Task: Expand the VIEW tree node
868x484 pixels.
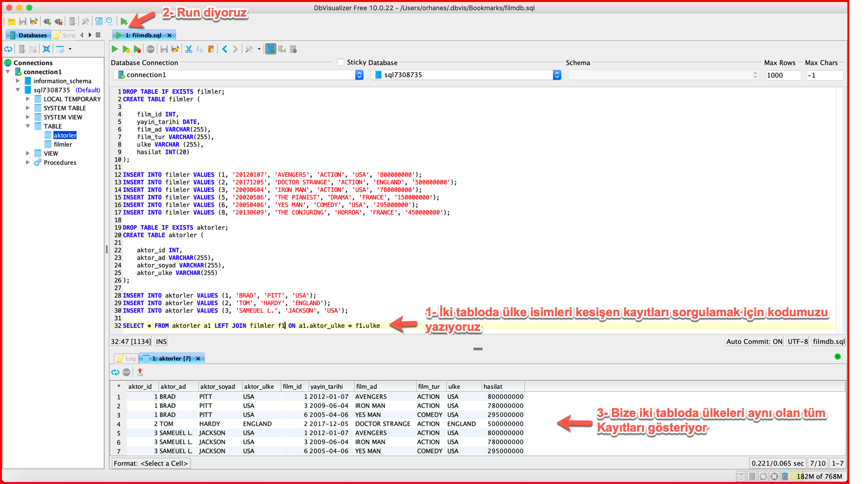Action: click(28, 154)
